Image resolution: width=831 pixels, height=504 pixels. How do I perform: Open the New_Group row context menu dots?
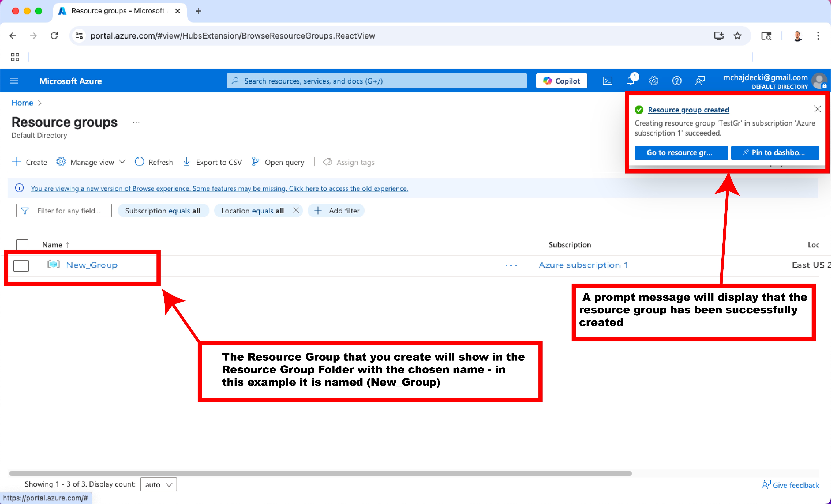coord(511,265)
